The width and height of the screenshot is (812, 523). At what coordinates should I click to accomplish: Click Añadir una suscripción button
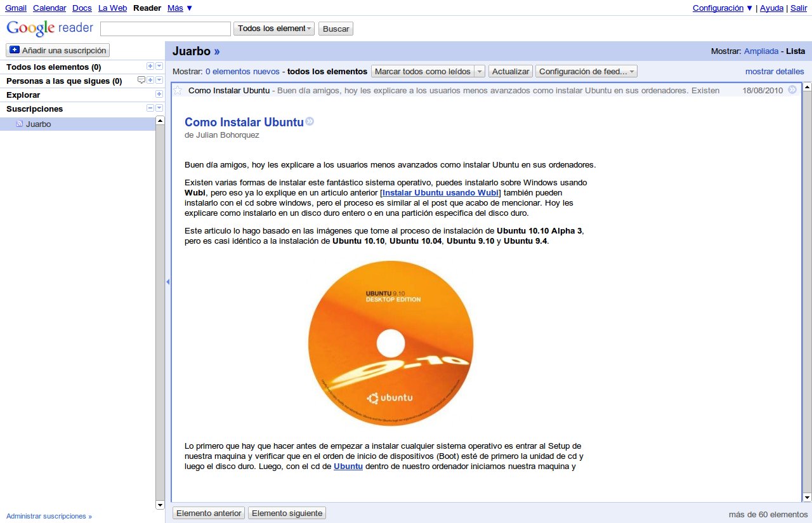(58, 50)
